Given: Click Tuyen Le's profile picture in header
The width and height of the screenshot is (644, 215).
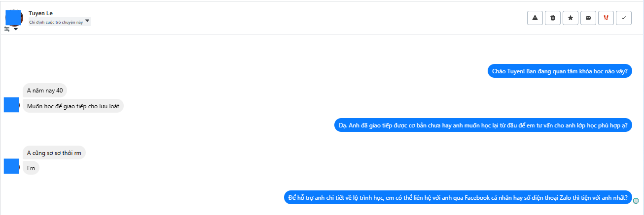Looking at the screenshot, I should (x=14, y=17).
